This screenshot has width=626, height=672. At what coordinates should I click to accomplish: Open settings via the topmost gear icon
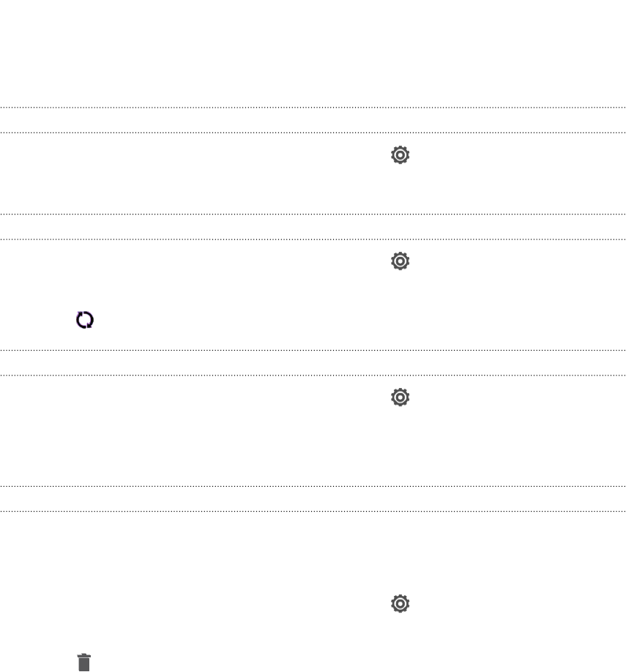coord(400,154)
